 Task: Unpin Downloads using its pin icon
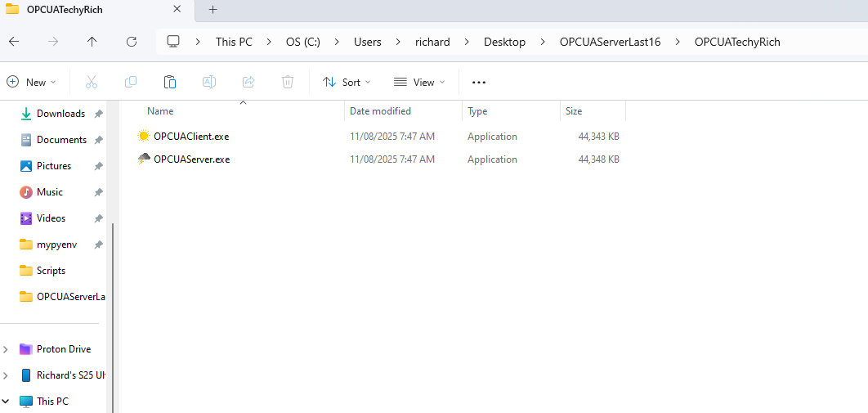pyautogui.click(x=98, y=114)
